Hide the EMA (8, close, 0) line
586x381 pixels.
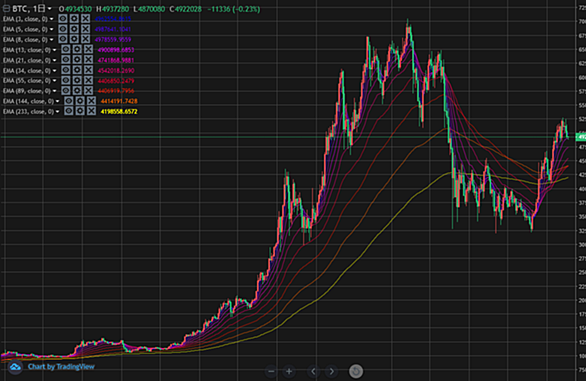(x=62, y=39)
